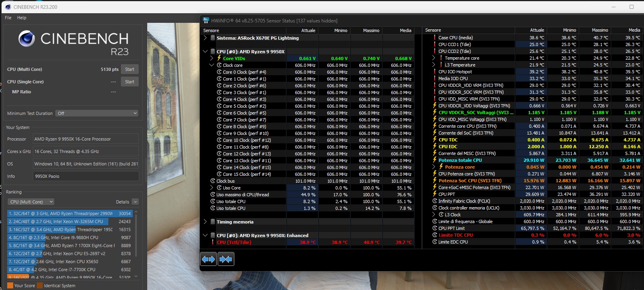This screenshot has width=644, height=290.
Task: Click the clock icon beside Limite TDC CPU
Action: click(435, 235)
